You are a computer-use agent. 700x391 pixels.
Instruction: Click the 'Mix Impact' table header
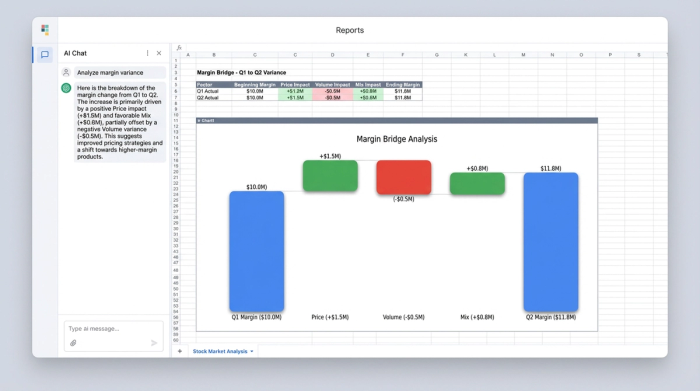tap(368, 85)
